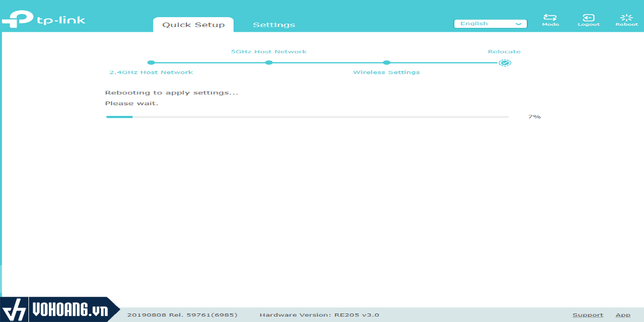Open the Support link
Image resolution: width=644 pixels, height=322 pixels.
588,315
